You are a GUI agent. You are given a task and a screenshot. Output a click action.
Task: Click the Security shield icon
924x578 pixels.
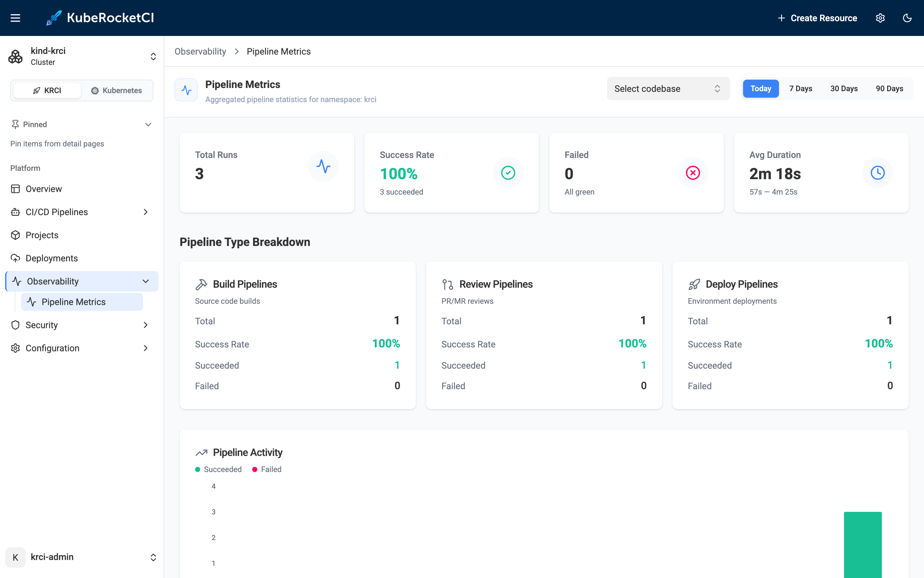(15, 325)
